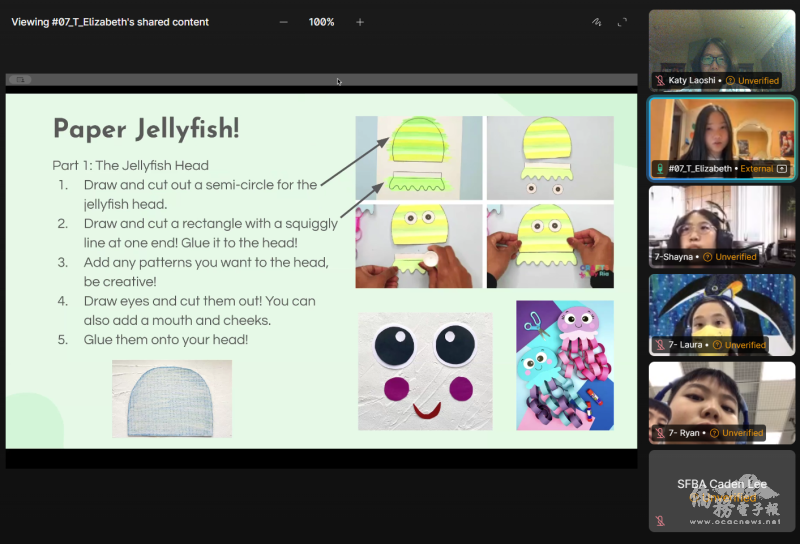Click screen share icon on Elizabeth's tile
The image size is (800, 544).
point(782,169)
